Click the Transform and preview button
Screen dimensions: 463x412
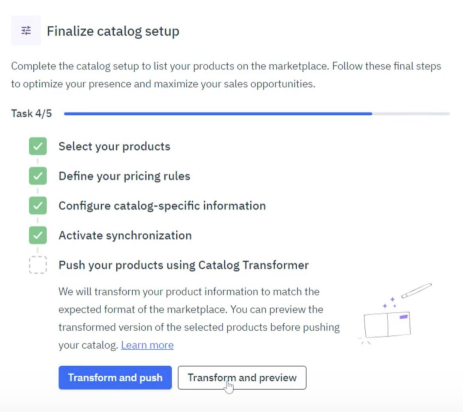coord(242,378)
